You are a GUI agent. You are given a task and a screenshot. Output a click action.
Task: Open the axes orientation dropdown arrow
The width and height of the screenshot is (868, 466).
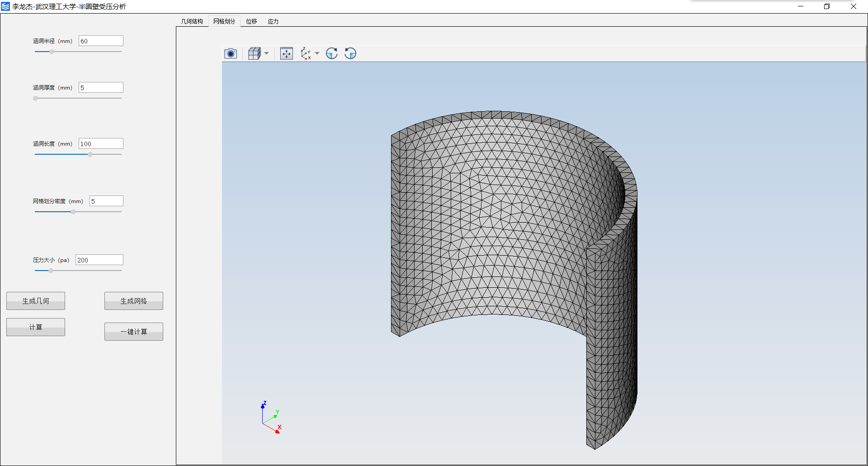coord(317,53)
